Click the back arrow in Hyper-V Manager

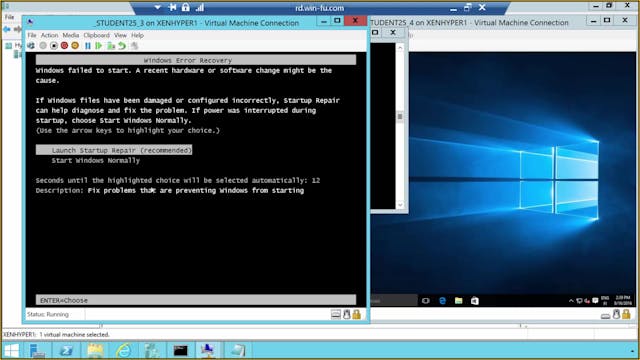coord(7,29)
